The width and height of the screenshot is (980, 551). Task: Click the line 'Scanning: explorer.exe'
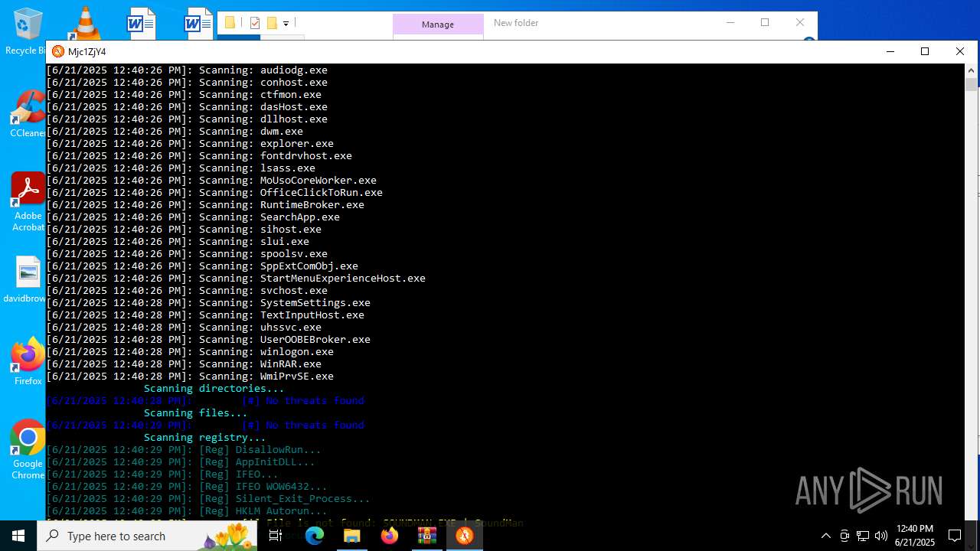(190, 143)
